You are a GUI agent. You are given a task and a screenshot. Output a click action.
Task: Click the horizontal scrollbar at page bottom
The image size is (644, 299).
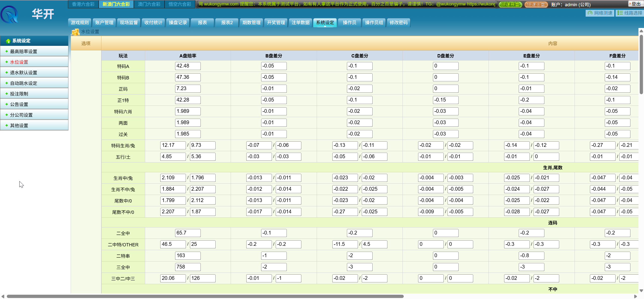pos(205,296)
